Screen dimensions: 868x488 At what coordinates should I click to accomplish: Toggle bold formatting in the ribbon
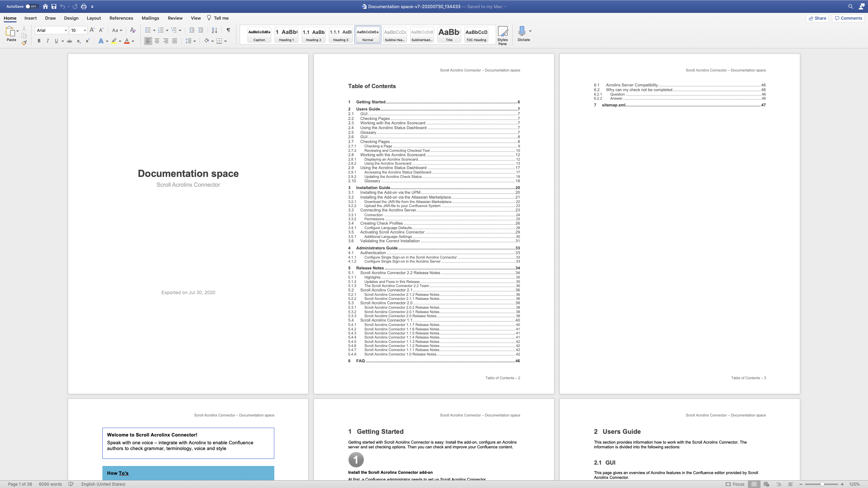click(x=39, y=41)
